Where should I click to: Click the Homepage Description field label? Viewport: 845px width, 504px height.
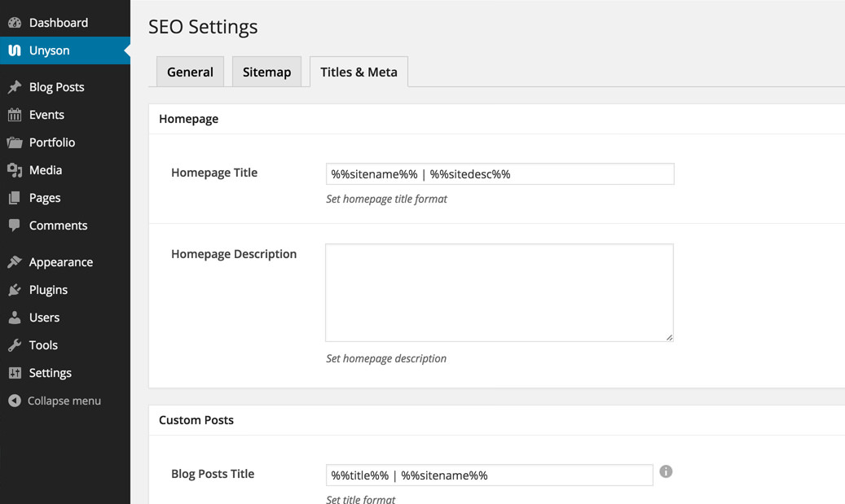pyautogui.click(x=234, y=254)
